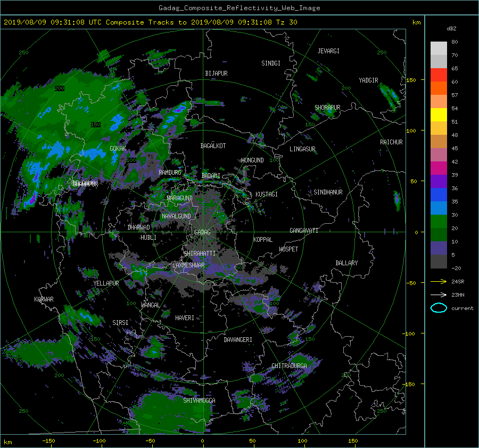Click the RAICHUR city label
Viewport: 479px width, 448px height.
pos(391,142)
